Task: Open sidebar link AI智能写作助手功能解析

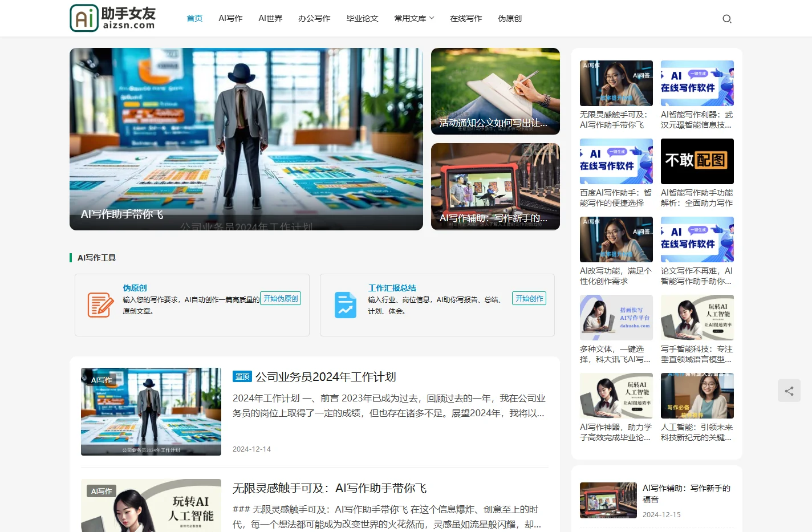Action: pos(697,198)
